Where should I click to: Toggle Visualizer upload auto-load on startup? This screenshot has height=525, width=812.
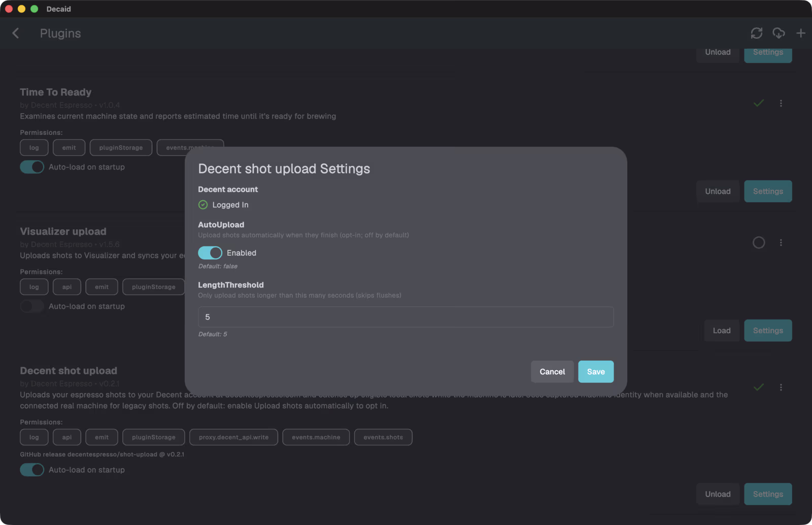pos(32,306)
